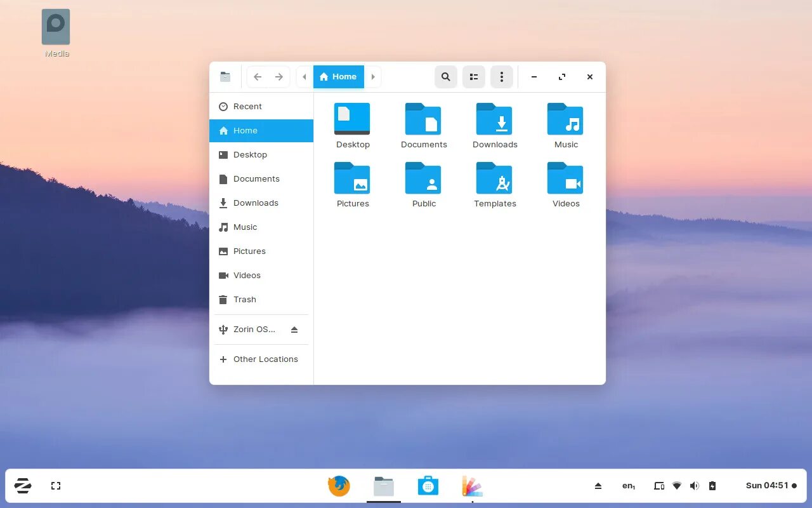Close the file manager window

(x=590, y=77)
